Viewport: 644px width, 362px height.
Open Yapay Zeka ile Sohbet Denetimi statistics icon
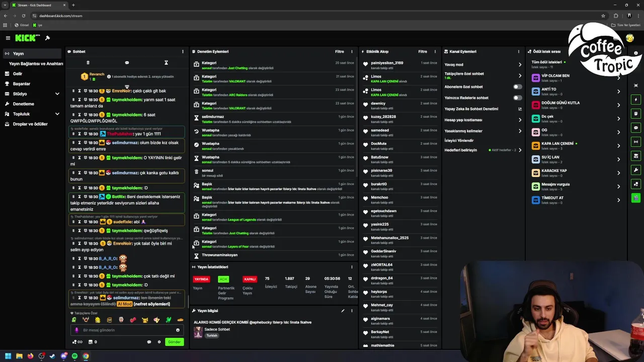point(520,109)
